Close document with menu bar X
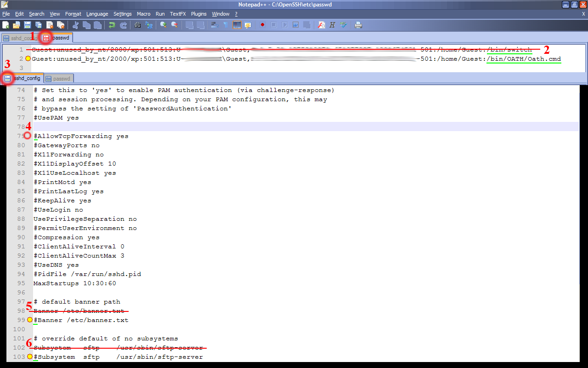The width and height of the screenshot is (588, 368). [x=583, y=14]
